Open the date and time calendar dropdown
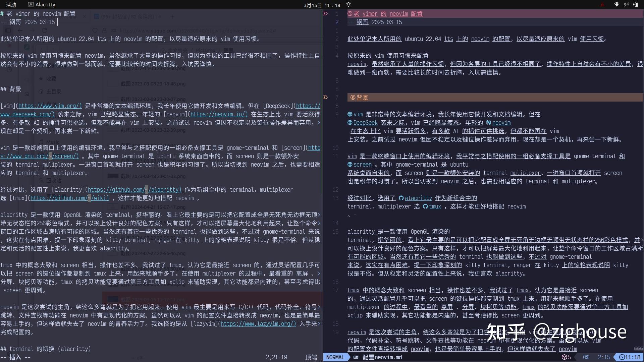Screen dimensions: 644x362 click(x=320, y=5)
